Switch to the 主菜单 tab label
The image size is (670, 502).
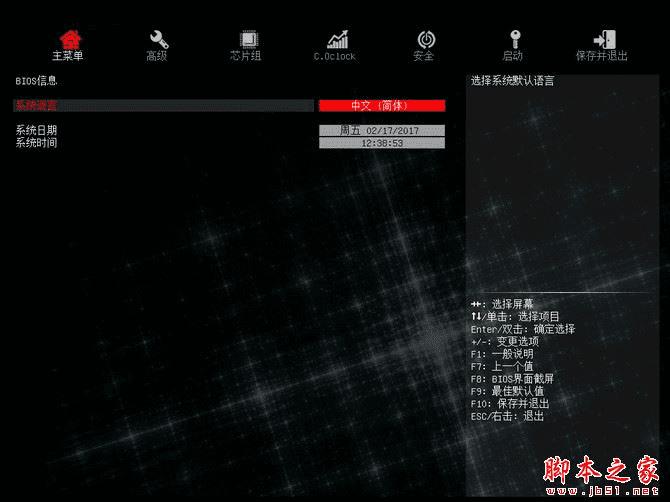(68, 56)
